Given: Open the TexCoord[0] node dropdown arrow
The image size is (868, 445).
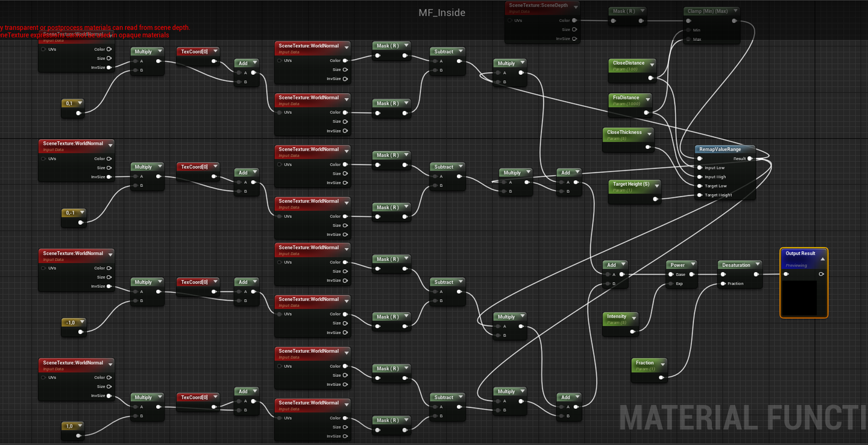Looking at the screenshot, I should click(x=216, y=51).
